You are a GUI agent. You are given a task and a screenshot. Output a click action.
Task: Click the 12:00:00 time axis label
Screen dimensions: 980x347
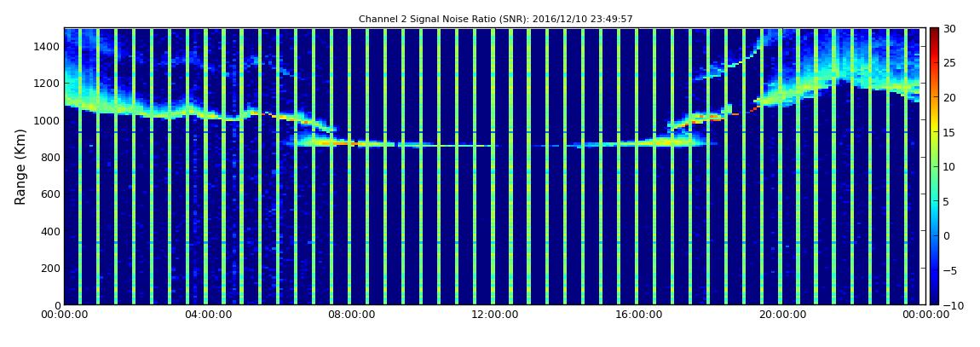pos(493,315)
